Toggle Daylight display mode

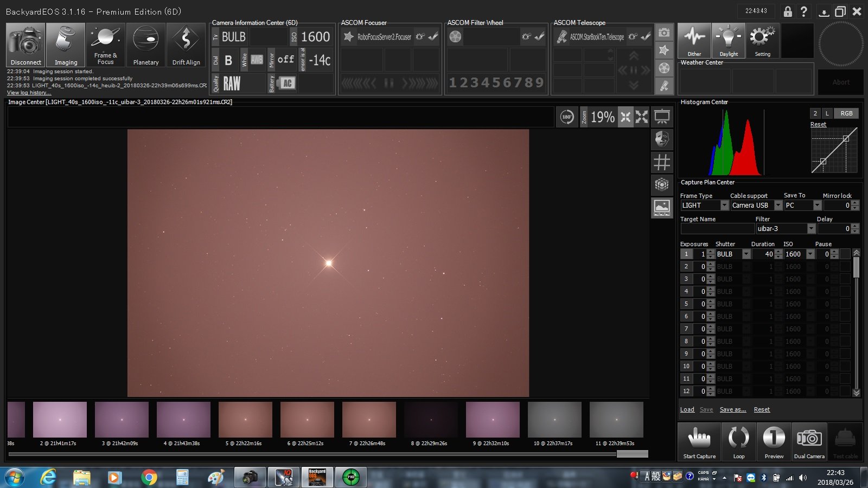pyautogui.click(x=729, y=41)
